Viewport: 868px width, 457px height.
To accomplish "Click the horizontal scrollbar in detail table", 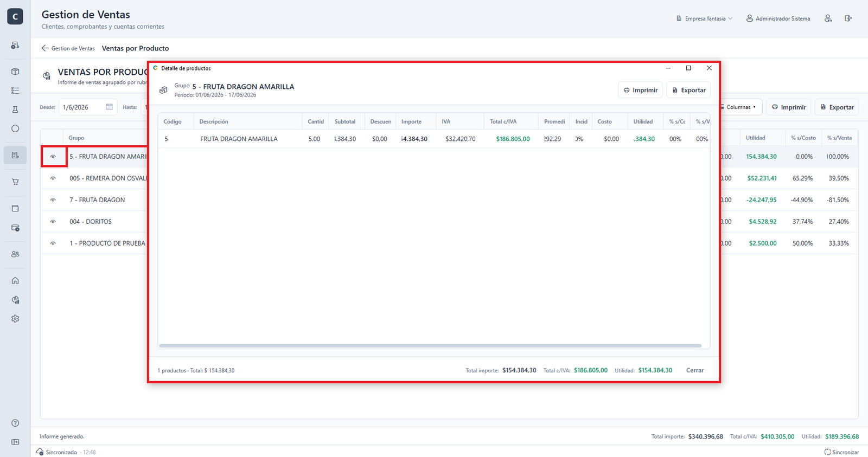I will point(430,345).
